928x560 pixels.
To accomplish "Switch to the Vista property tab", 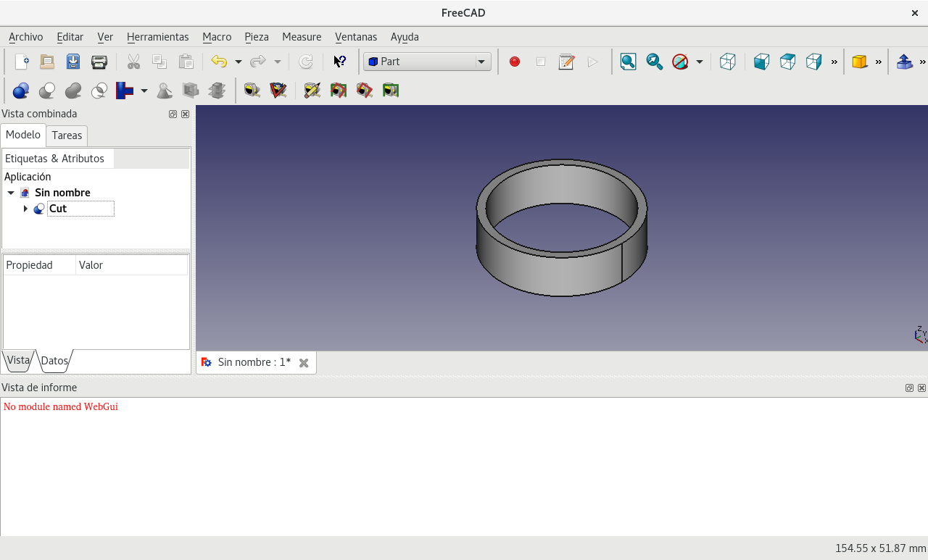I will click(x=18, y=360).
